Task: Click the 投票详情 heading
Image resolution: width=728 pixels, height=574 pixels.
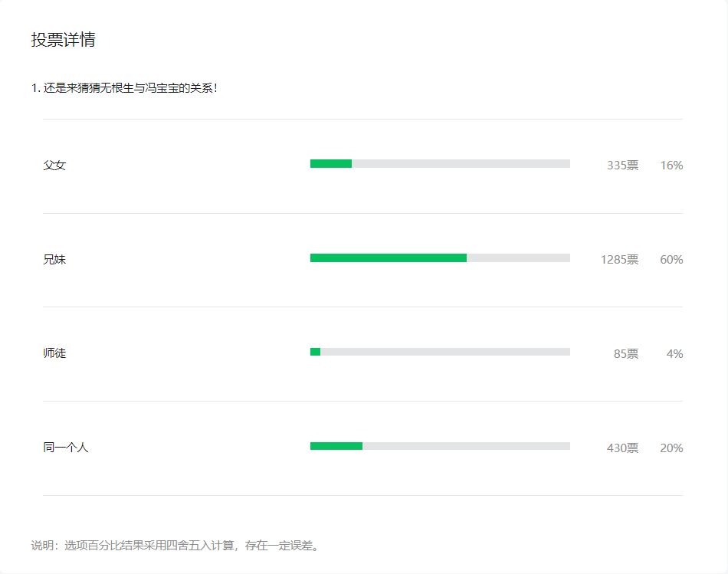Action: coord(63,41)
